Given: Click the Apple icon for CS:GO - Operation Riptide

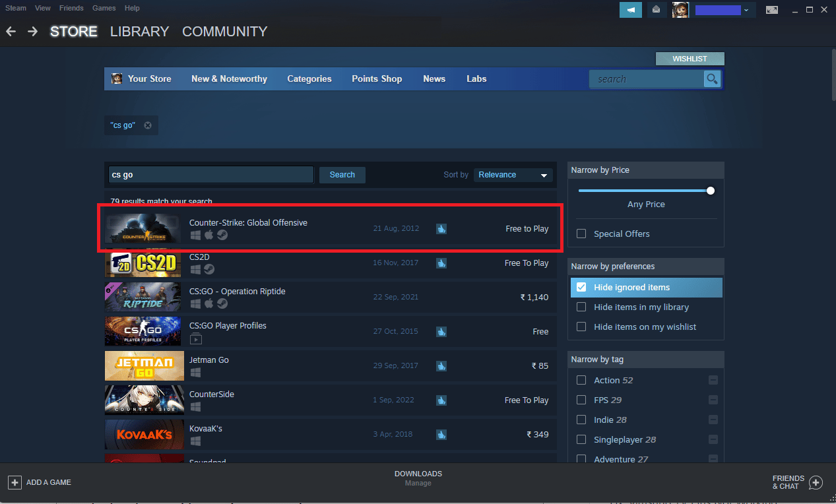Looking at the screenshot, I should point(209,303).
